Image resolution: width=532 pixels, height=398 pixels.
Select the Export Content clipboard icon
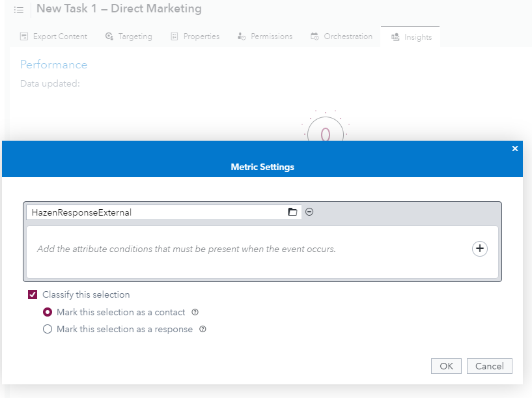pyautogui.click(x=23, y=36)
